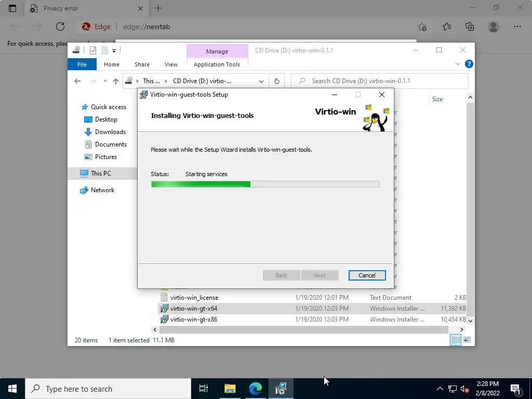Click the vertical scrollbar down arrow
The height and width of the screenshot is (399, 532).
tap(470, 320)
